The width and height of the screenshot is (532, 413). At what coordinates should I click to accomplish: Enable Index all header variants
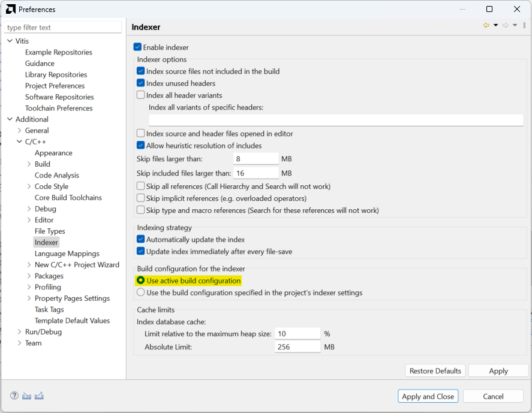(x=141, y=95)
